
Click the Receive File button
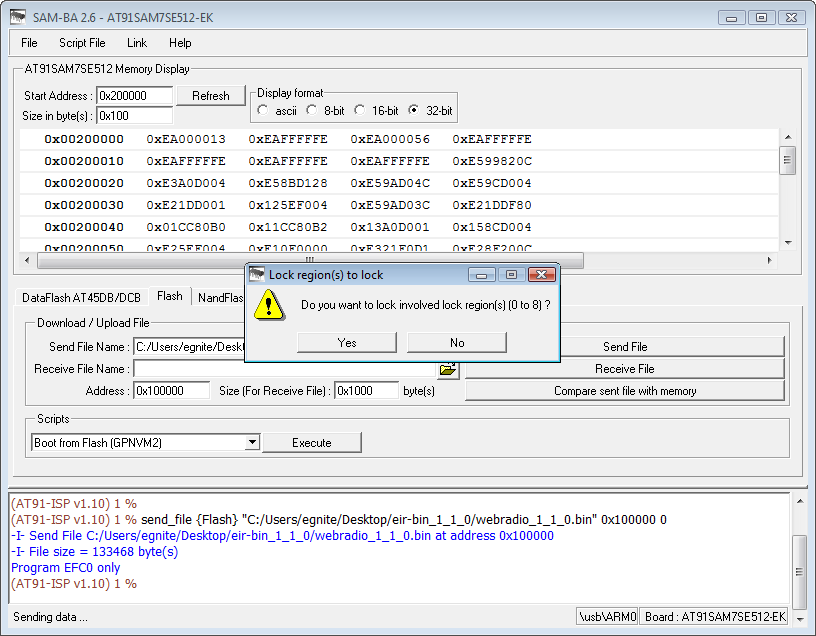(624, 369)
